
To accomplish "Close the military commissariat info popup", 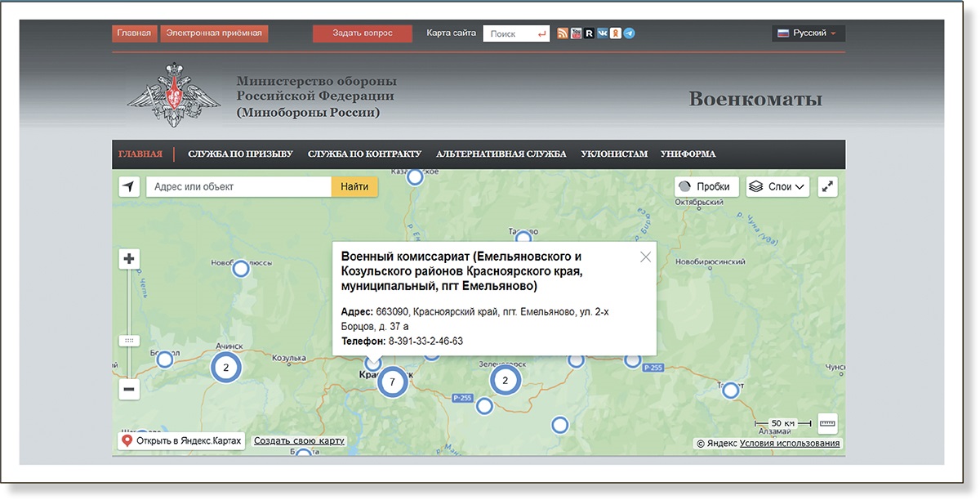I will 645,257.
